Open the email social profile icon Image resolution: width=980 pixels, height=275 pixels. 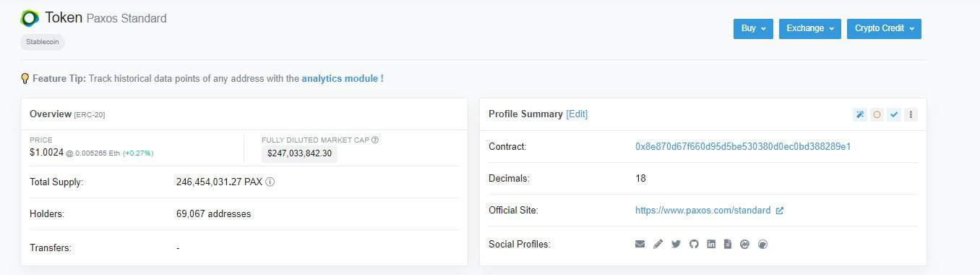[x=640, y=244]
